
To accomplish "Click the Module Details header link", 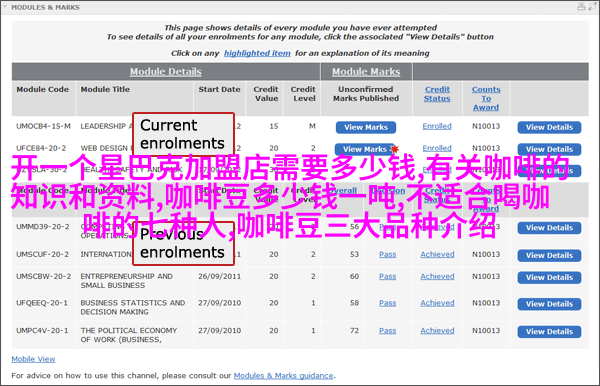I will 165,72.
